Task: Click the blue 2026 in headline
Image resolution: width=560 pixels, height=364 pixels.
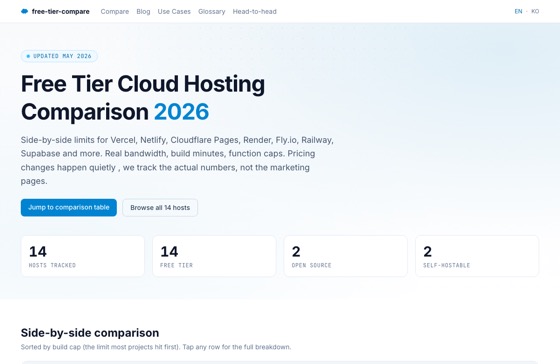Action: (x=181, y=112)
